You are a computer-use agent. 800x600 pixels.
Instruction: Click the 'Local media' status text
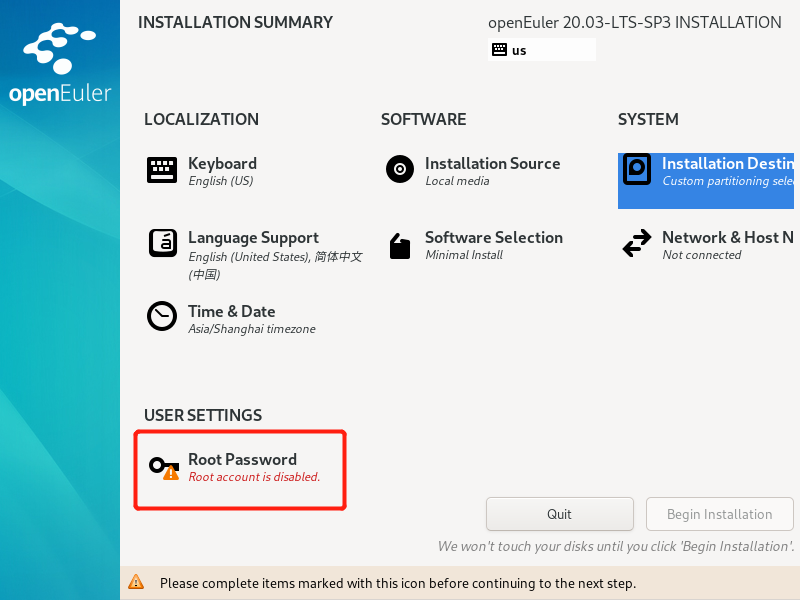[457, 181]
